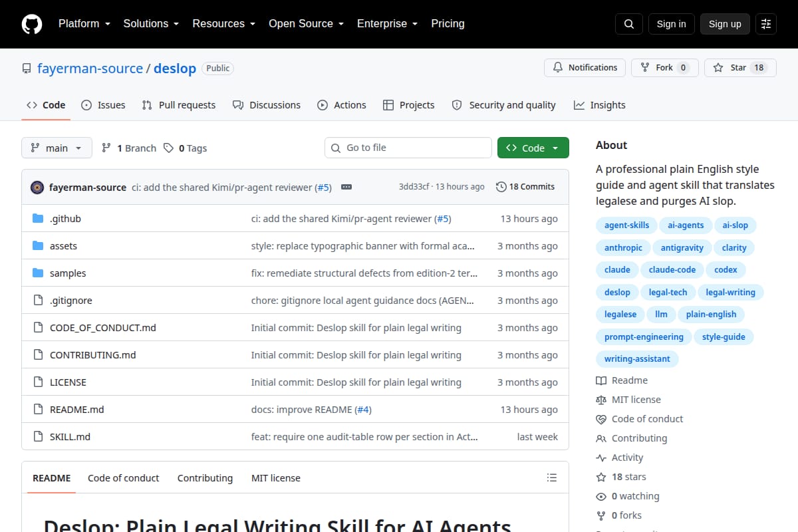The width and height of the screenshot is (798, 532).
Task: Open the prompt-engineering topic tag
Action: click(x=644, y=336)
